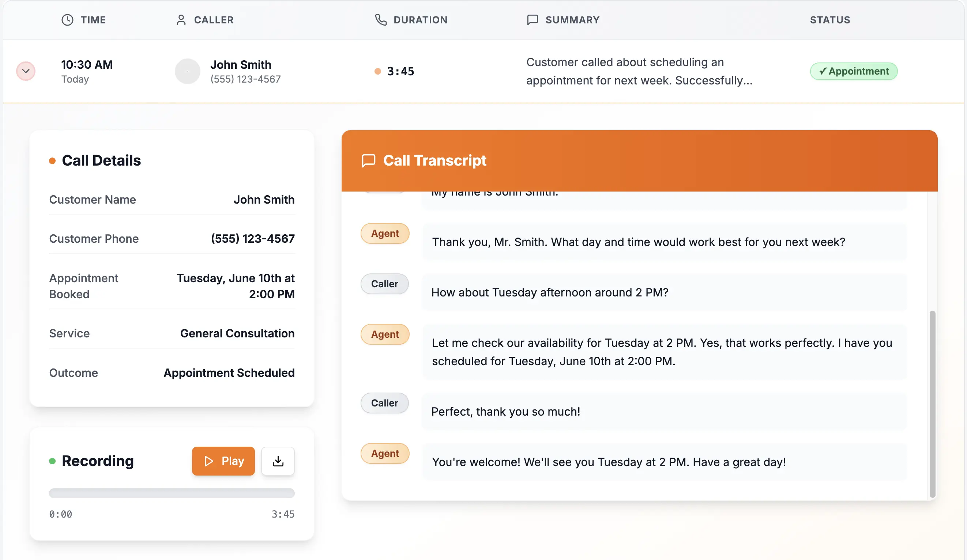Click Caller tag beside 'How about Tuesday afternoon'

384,283
